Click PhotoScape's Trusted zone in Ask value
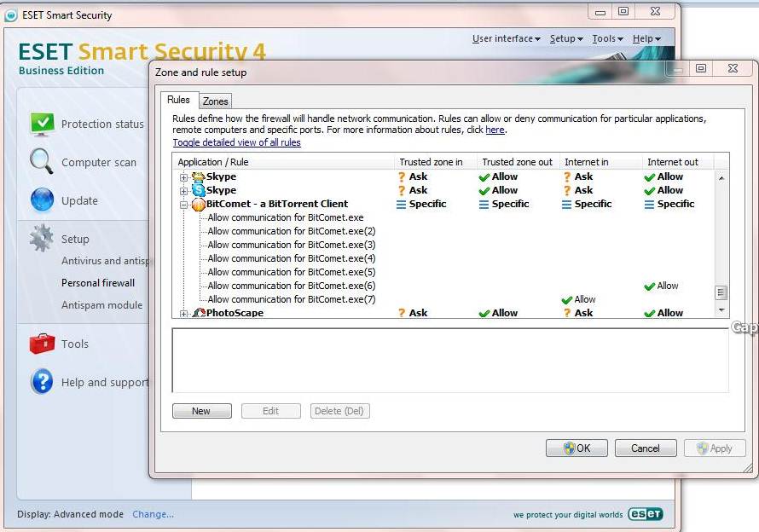 coord(413,313)
